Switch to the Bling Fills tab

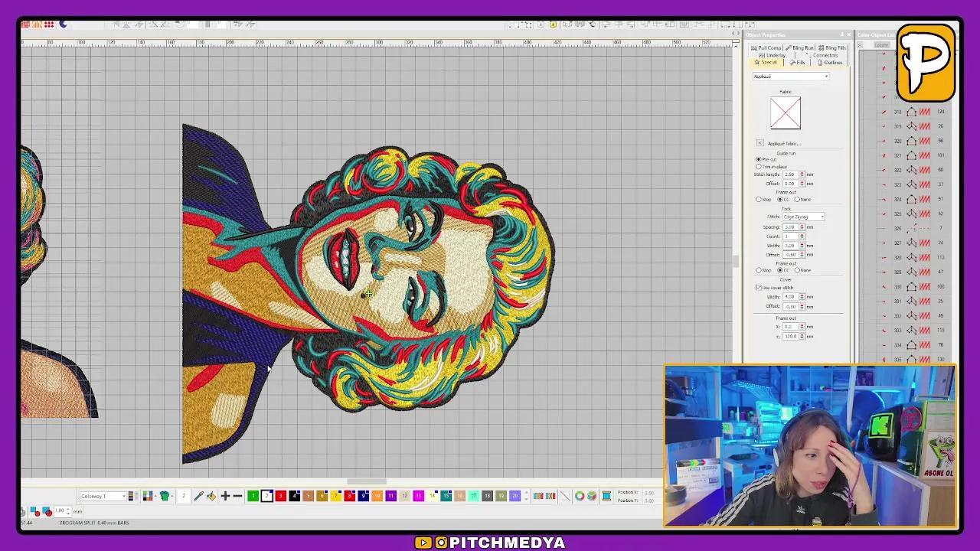tap(832, 47)
